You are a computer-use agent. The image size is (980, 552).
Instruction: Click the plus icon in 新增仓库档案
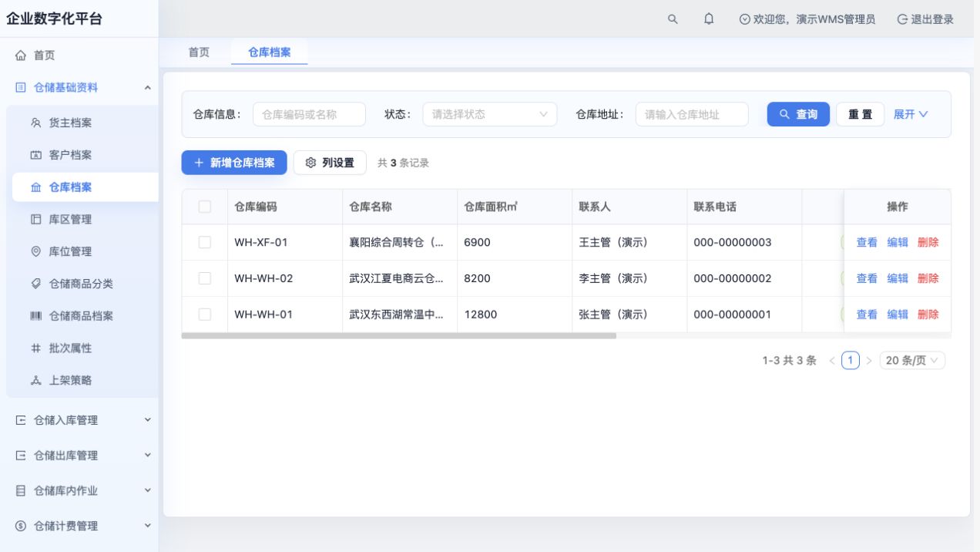199,163
